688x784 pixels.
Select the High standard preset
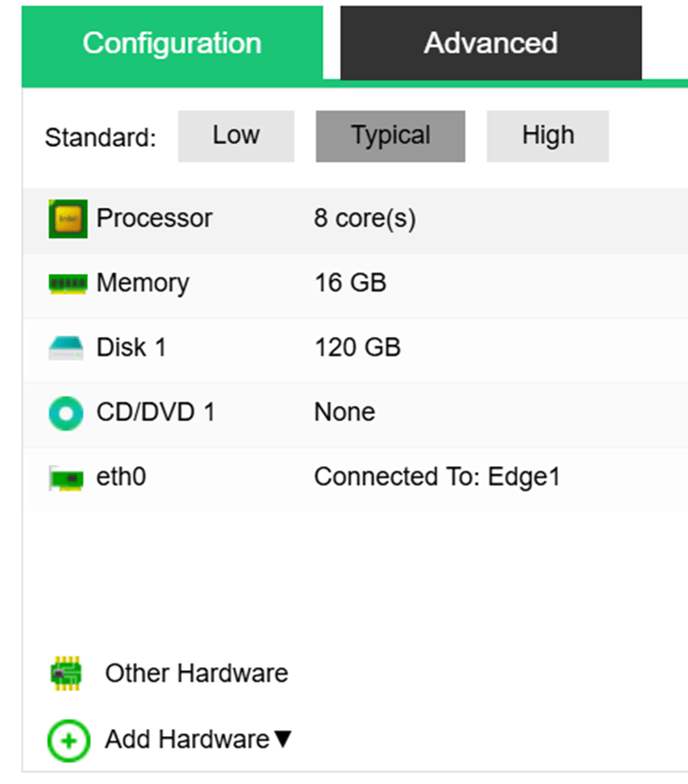tap(547, 136)
